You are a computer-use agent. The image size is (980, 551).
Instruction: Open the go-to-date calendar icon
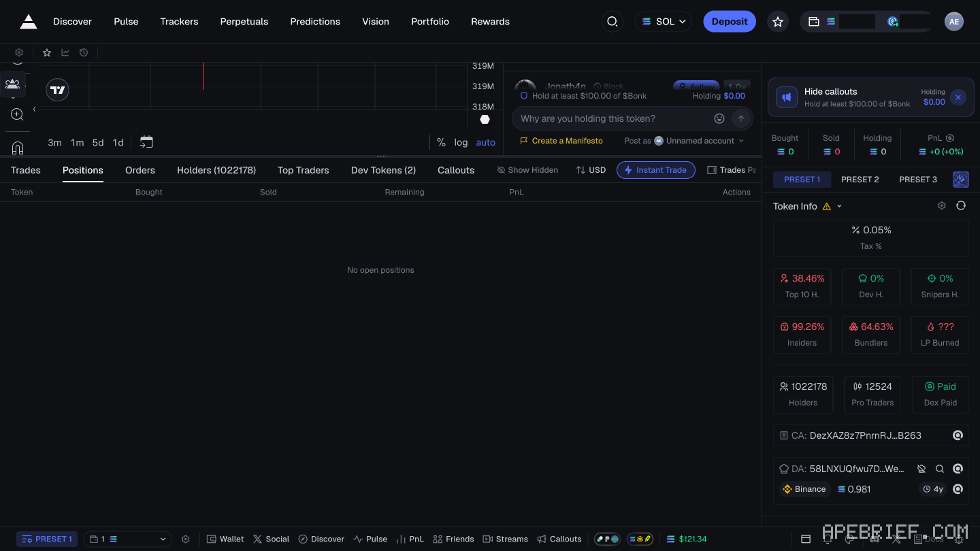point(146,142)
